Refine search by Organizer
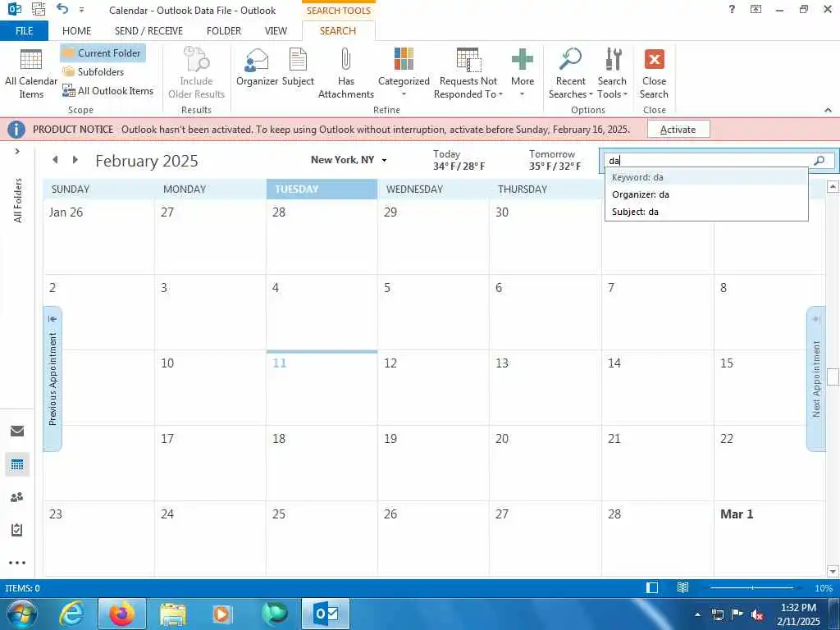Image resolution: width=840 pixels, height=630 pixels. click(257, 67)
